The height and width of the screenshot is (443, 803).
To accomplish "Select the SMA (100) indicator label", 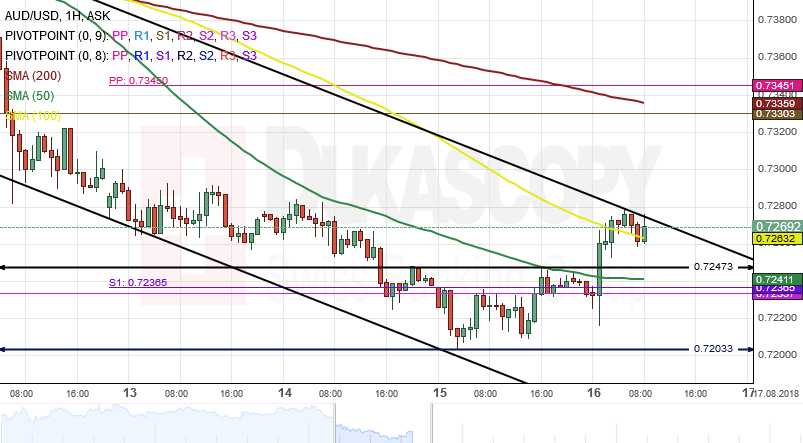I will [x=33, y=116].
